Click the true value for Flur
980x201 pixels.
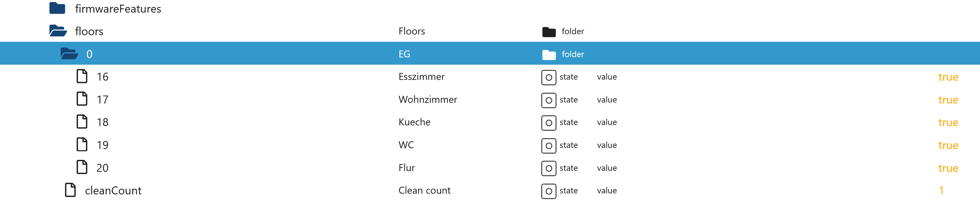(948, 168)
